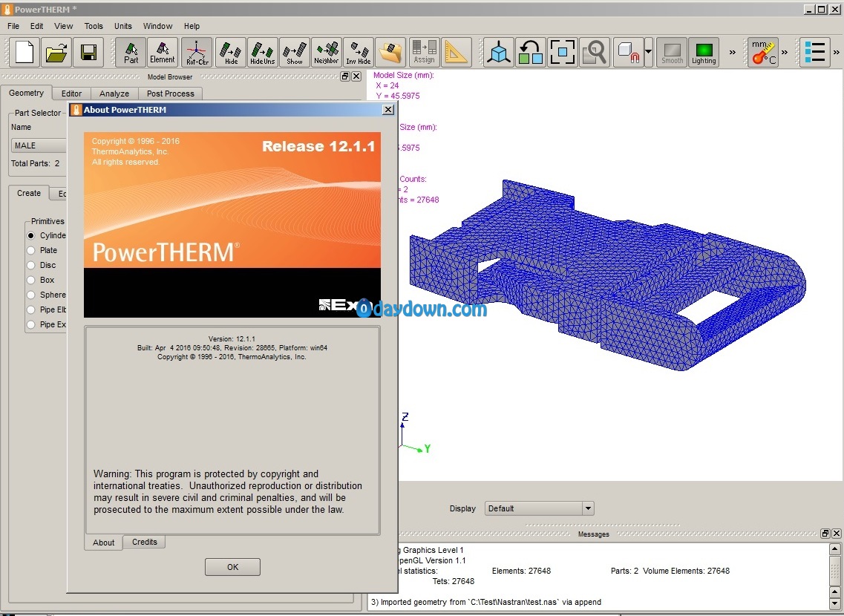Expand hidden toolbar items after Lighting

pyautogui.click(x=733, y=52)
